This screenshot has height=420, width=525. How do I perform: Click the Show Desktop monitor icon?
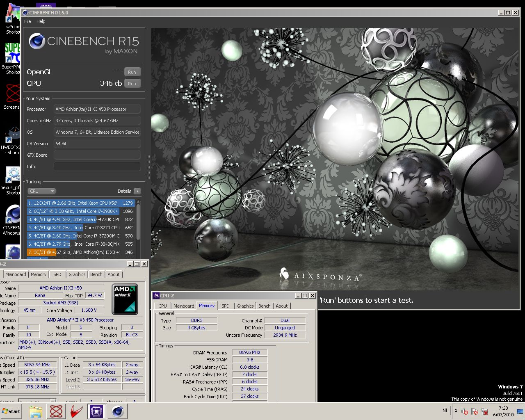[520, 411]
